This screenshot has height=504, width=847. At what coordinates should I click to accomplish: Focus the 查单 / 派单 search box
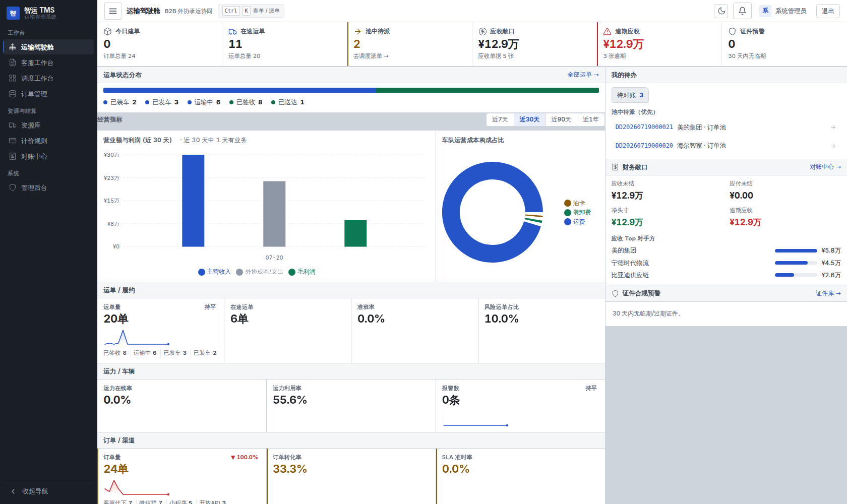pos(251,11)
